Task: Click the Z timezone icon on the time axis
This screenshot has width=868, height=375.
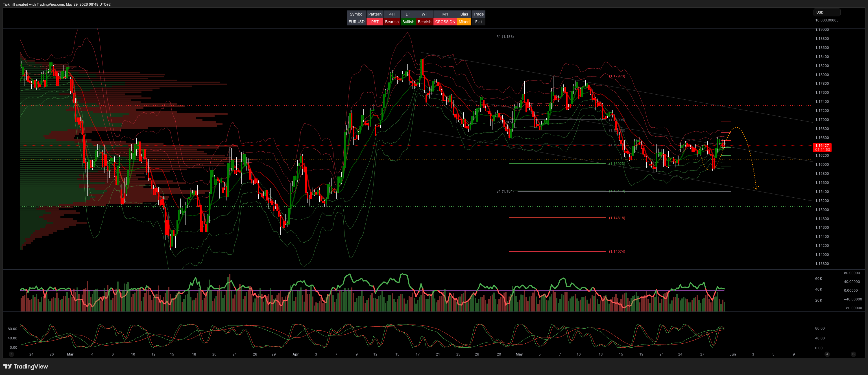Action: (12, 354)
